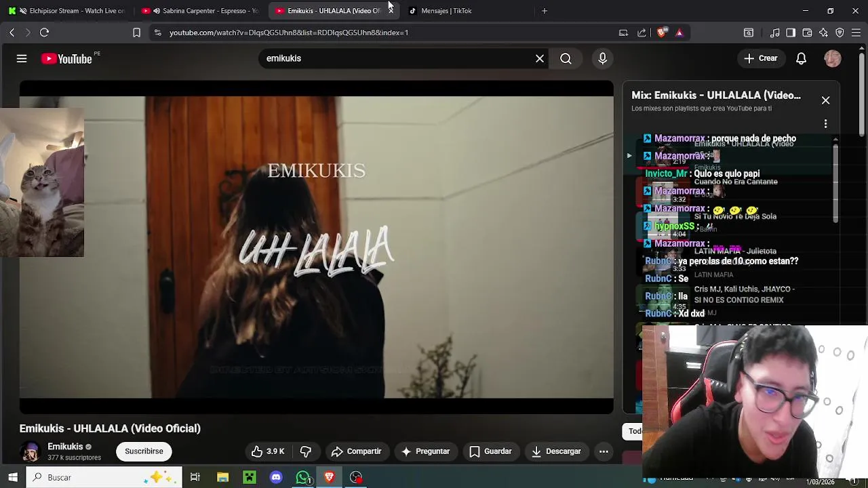Open the Leo AI sparkle icon
This screenshot has width=868, height=488.
pos(823,33)
